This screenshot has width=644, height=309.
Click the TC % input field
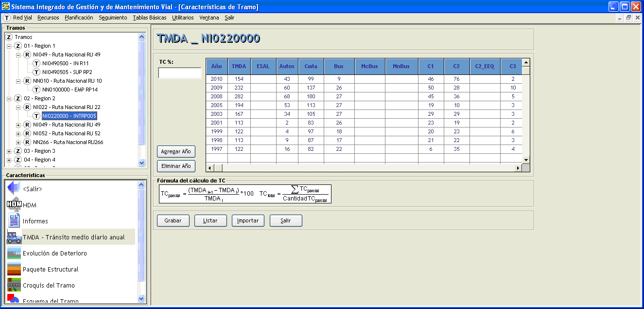pos(179,73)
